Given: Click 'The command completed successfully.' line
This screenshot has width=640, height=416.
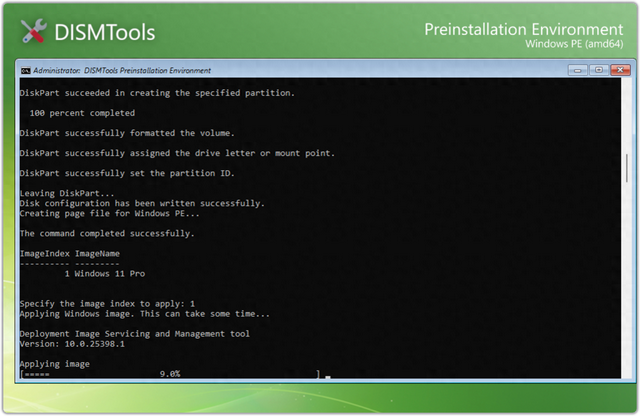Looking at the screenshot, I should pyautogui.click(x=107, y=234).
